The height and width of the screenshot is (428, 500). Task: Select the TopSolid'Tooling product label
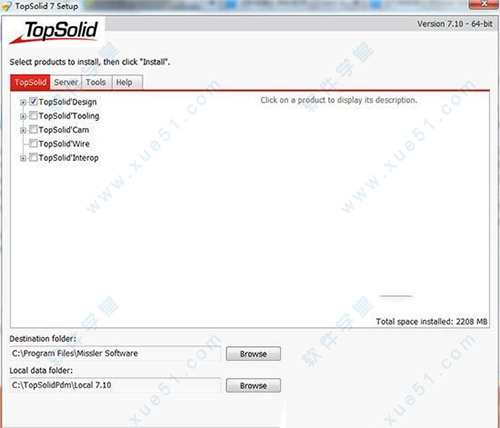point(69,116)
